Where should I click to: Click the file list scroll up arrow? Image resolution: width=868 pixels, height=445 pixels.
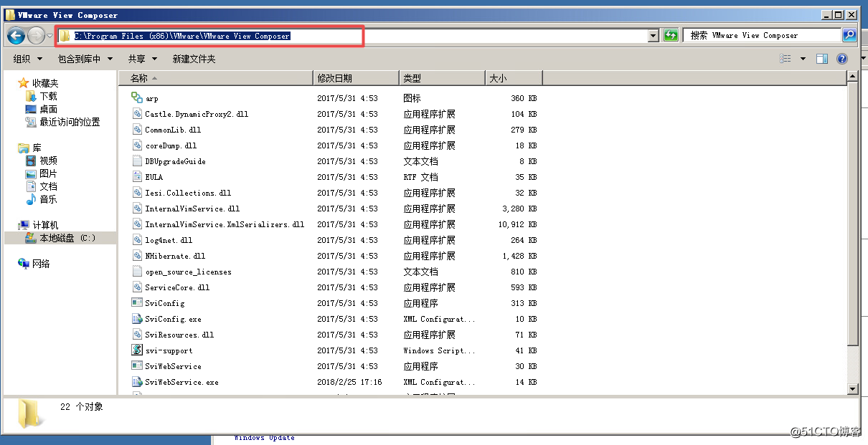pyautogui.click(x=853, y=77)
